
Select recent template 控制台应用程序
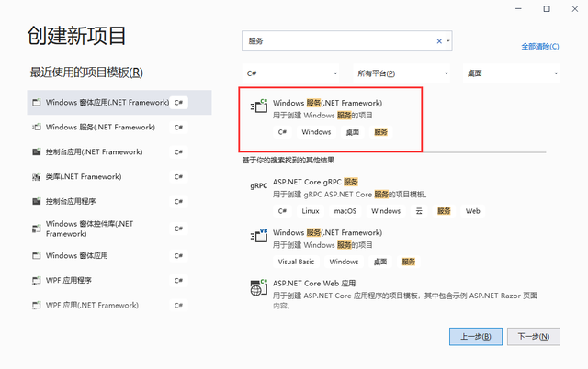(x=119, y=201)
